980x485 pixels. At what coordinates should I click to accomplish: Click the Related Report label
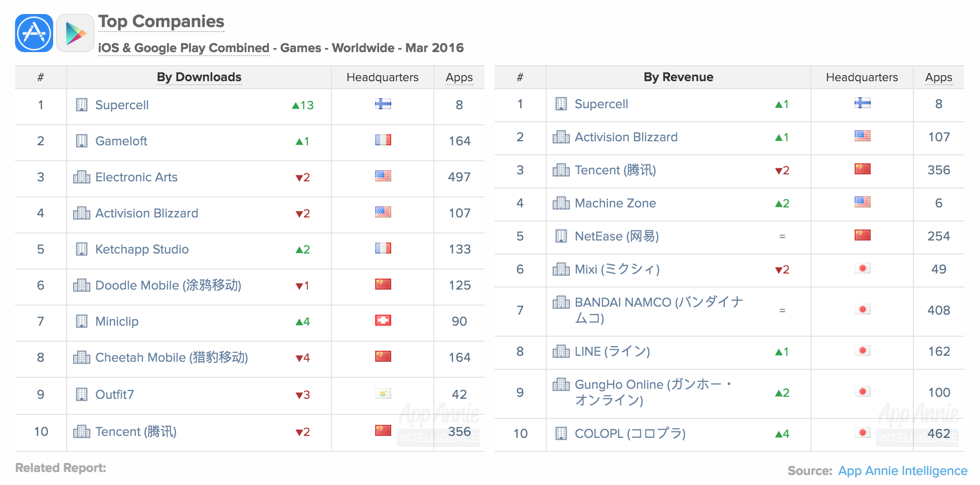coord(61,468)
